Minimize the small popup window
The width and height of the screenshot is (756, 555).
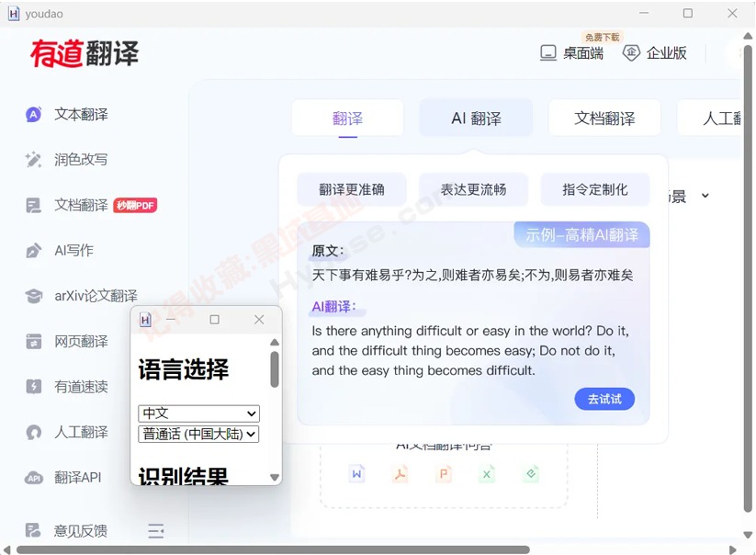[x=171, y=319]
